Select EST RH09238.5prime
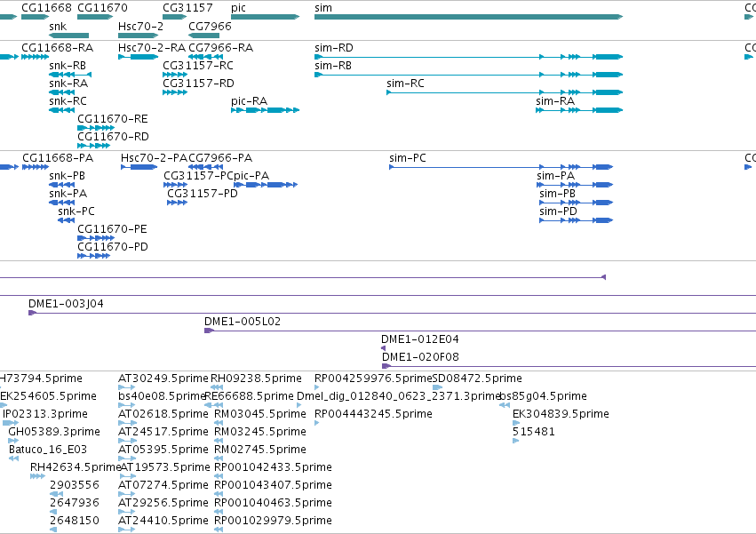 pos(217,387)
